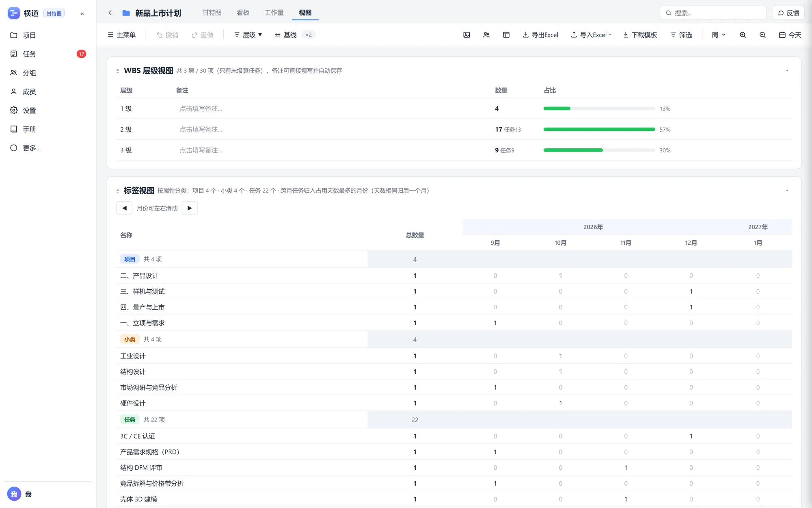The width and height of the screenshot is (812, 508).
Task: Click the drag handle of 标签视图
Action: coord(118,191)
